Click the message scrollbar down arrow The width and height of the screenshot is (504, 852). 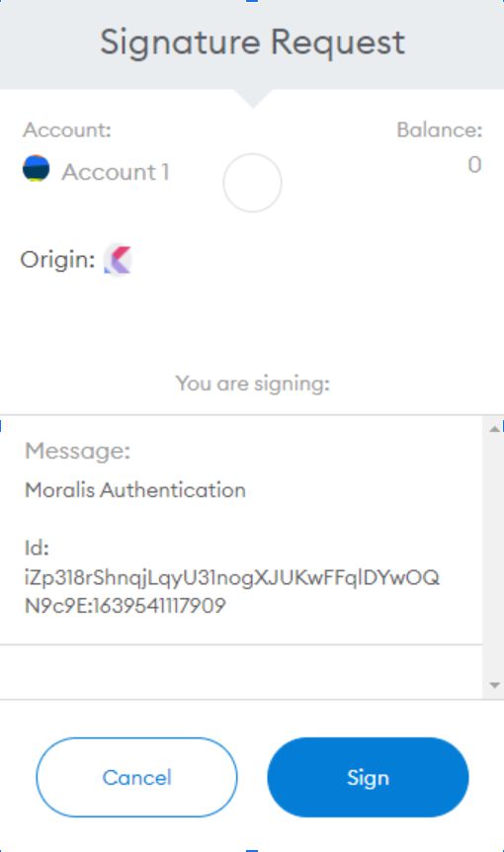(494, 685)
